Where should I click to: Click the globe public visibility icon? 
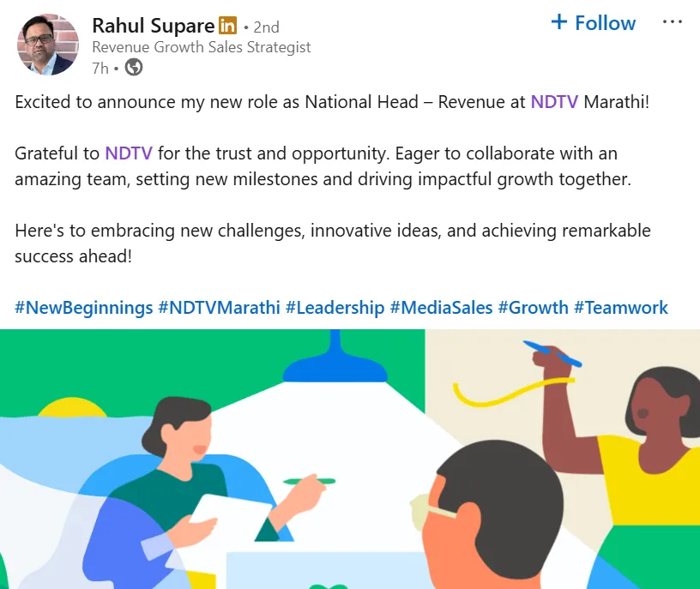134,68
